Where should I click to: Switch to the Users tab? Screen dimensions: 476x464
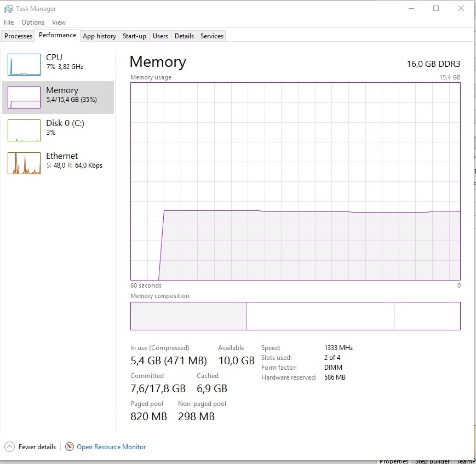160,36
